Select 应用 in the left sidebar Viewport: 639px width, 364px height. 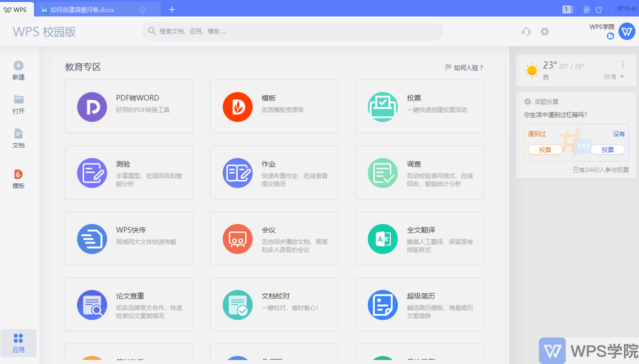click(19, 343)
